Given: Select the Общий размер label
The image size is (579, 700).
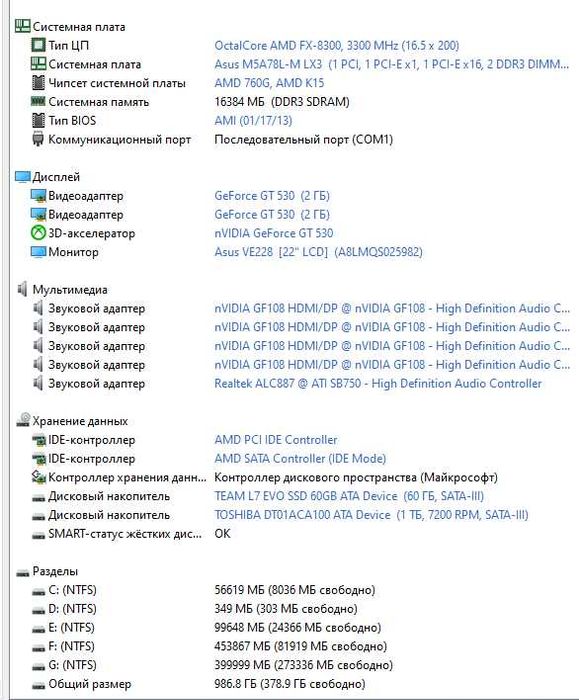Looking at the screenshot, I should 90,683.
